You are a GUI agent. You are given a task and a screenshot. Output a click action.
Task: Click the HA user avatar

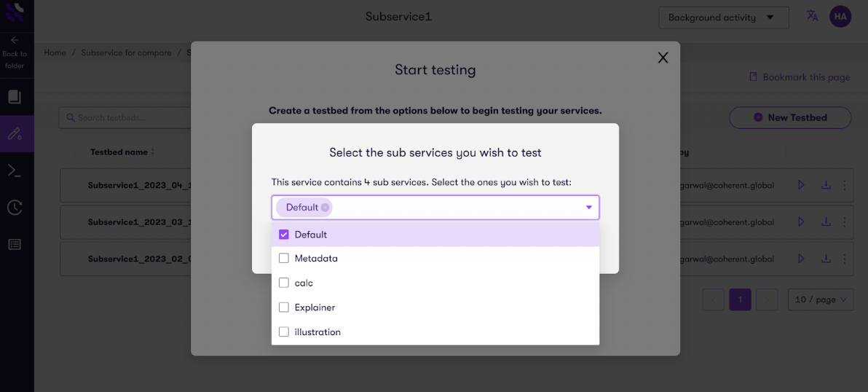840,16
